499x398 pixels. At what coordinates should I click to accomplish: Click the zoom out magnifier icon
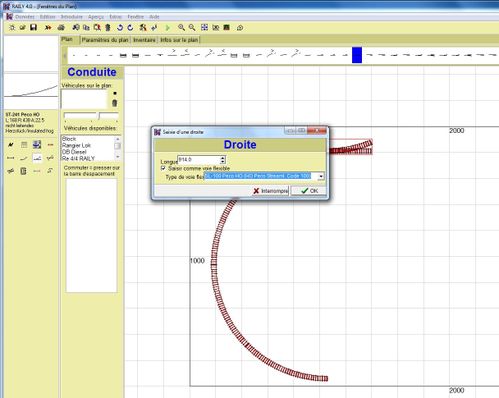[192, 28]
